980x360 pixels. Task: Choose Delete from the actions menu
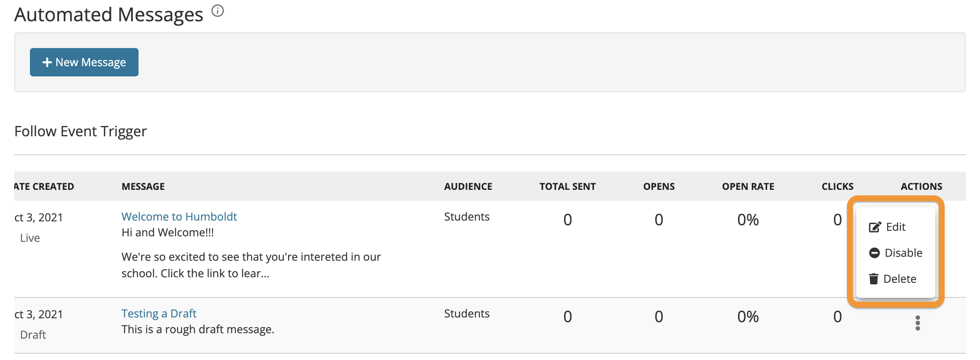click(x=899, y=279)
